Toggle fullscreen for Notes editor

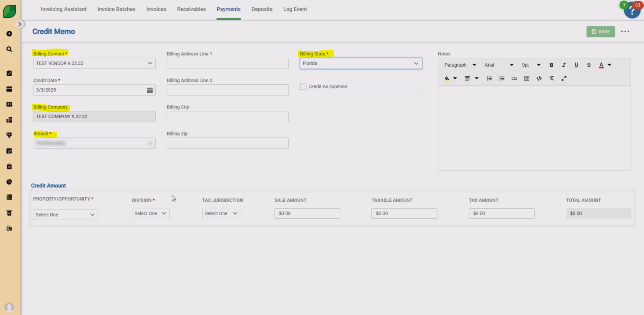point(564,79)
